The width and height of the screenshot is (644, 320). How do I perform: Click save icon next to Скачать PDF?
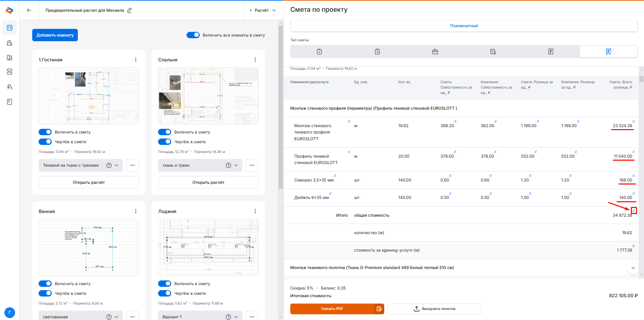coord(379,309)
